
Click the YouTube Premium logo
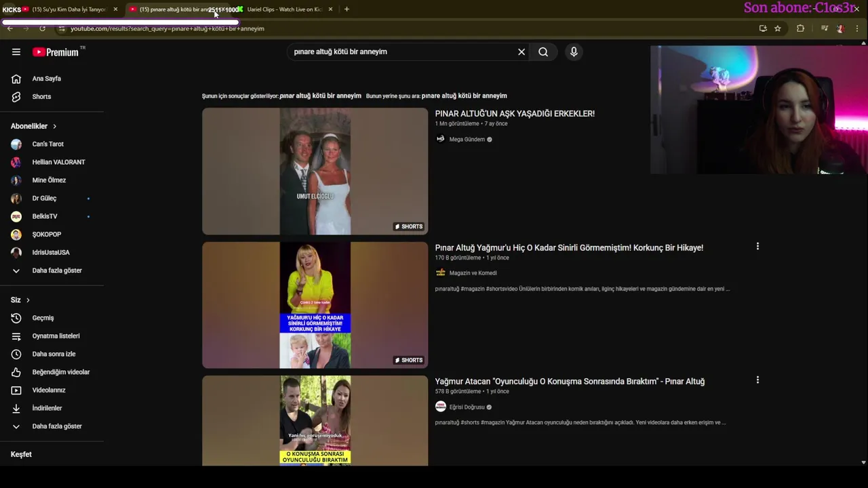pyautogui.click(x=56, y=52)
